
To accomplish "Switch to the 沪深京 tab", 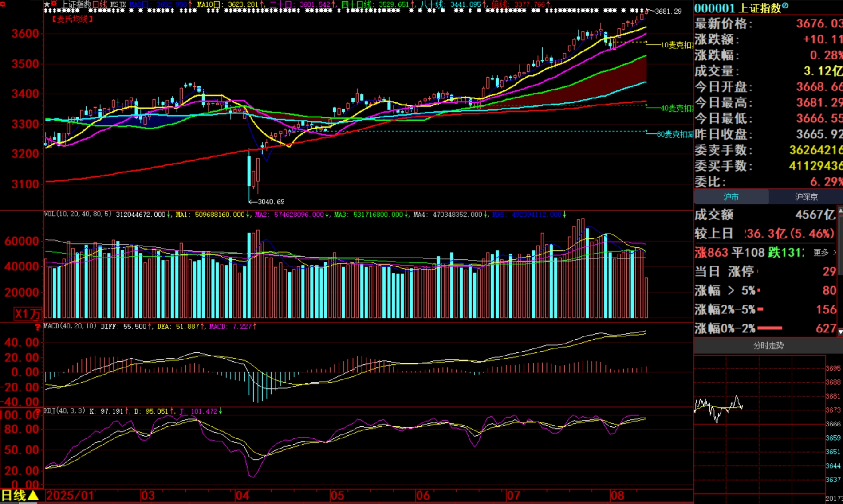I will coord(806,197).
